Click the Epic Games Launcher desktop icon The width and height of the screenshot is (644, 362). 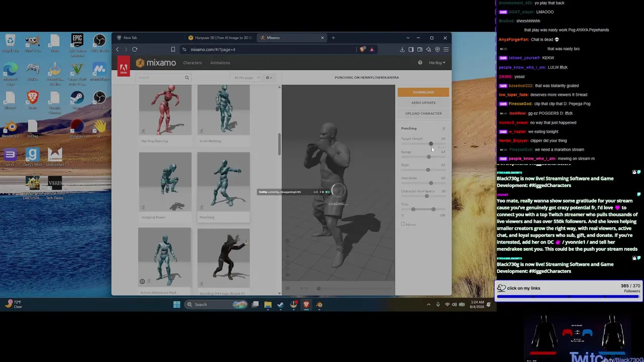77,45
